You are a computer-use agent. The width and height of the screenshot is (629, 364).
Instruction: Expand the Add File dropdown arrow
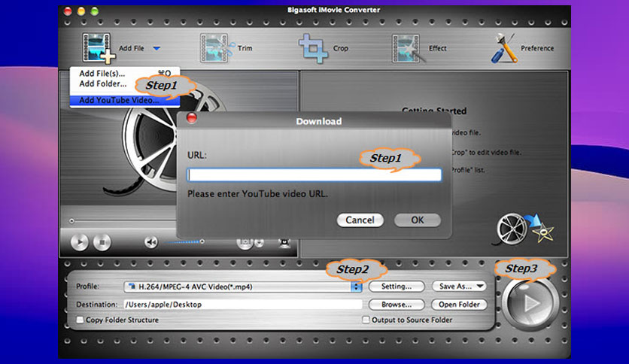156,48
